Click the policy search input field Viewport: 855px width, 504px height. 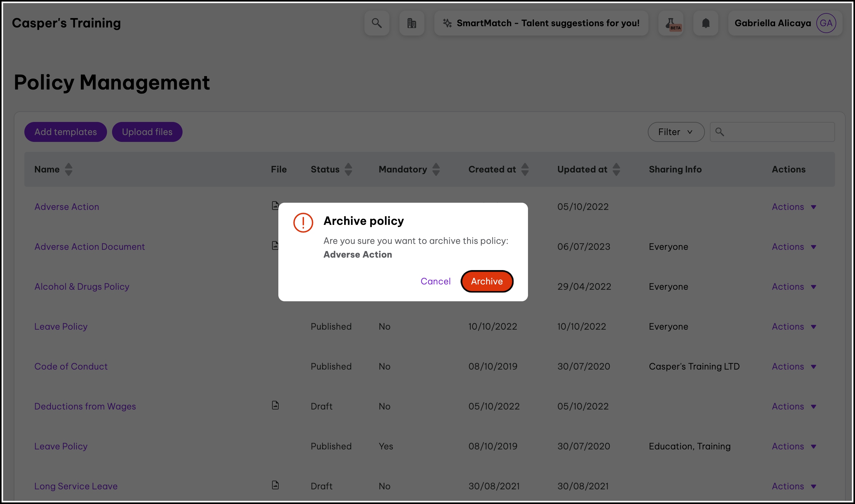[778, 132]
